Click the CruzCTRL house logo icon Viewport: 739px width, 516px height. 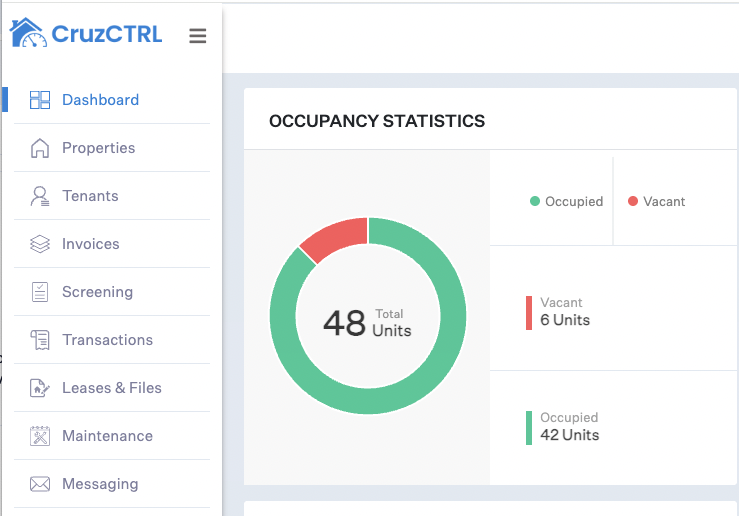coord(28,33)
